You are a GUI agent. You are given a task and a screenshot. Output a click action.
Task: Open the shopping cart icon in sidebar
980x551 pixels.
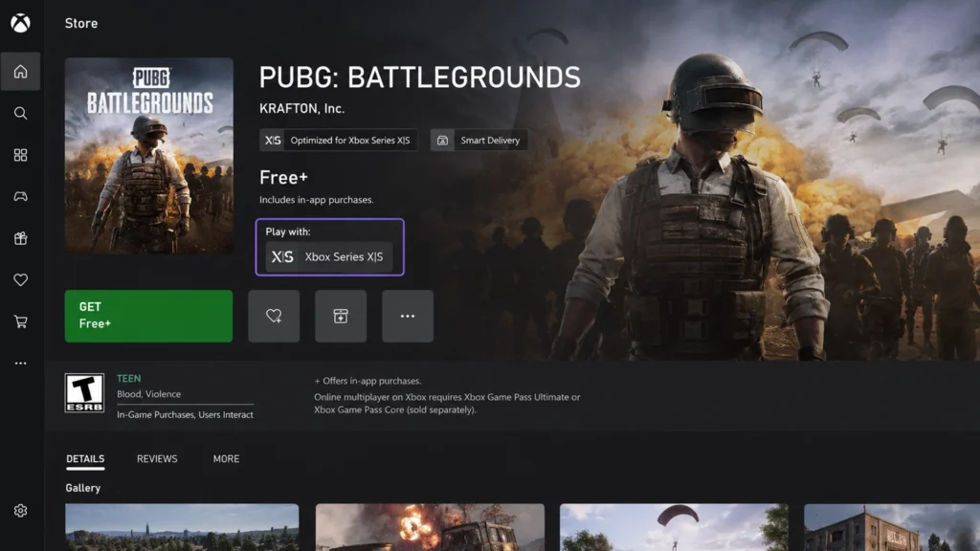coord(21,321)
